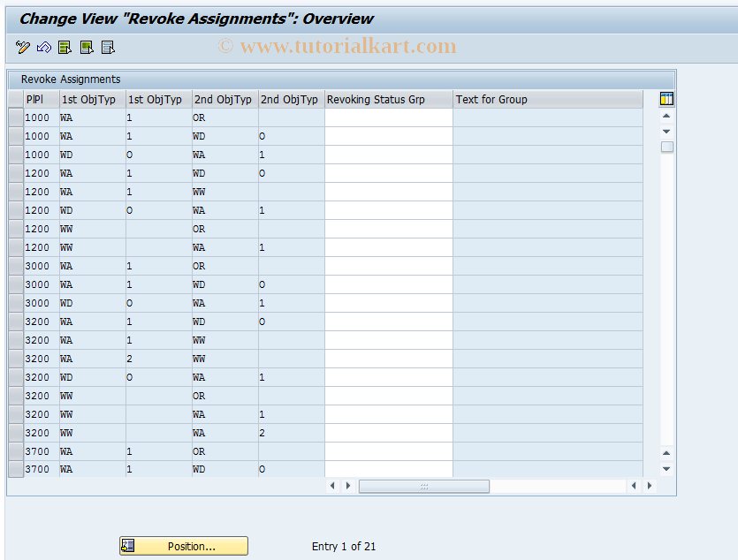738x560 pixels.
Task: Select row selector for 1200 WA 1 WW
Action: pyautogui.click(x=16, y=192)
